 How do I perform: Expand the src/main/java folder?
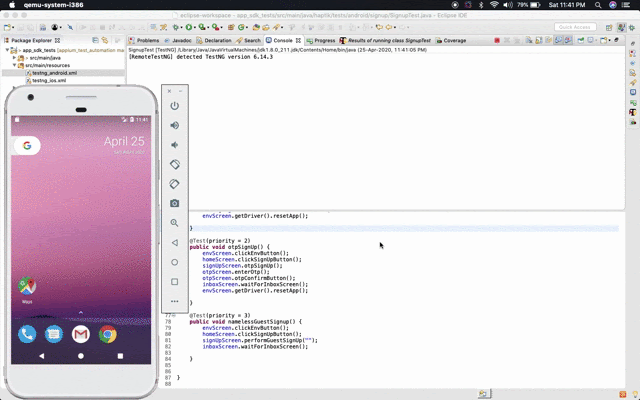coord(16,58)
